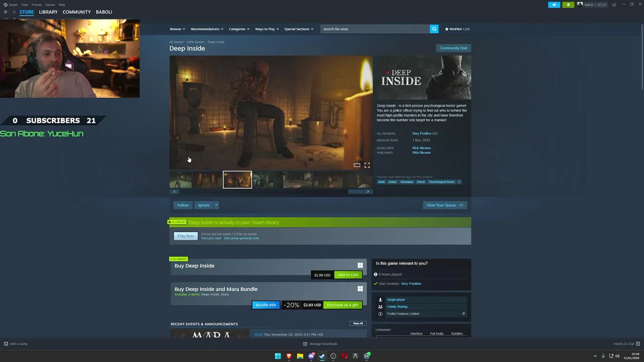The image size is (644, 362).
Task: Click the volume speaker tray icon
Action: click(617, 356)
